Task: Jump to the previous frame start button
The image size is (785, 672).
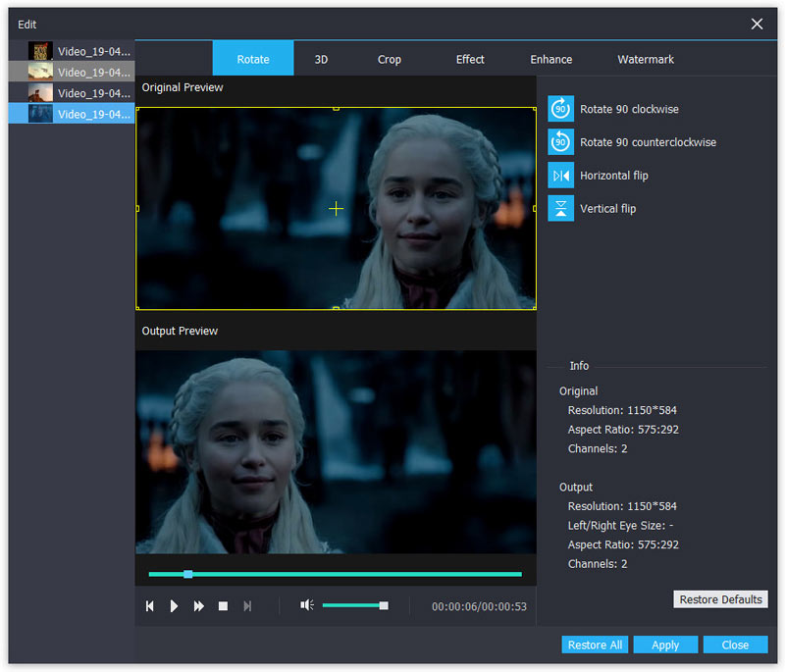Action: click(x=150, y=606)
